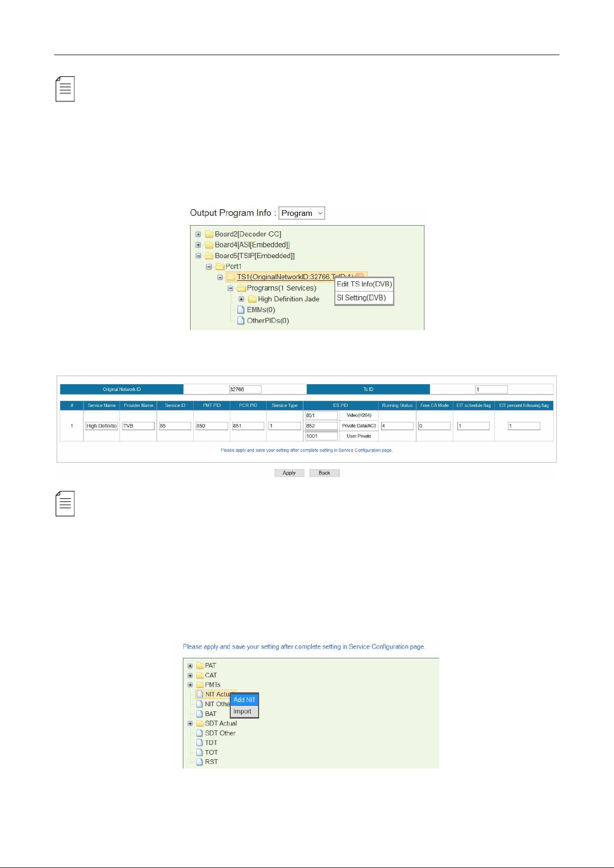Select the SDT Other tree label

click(220, 733)
